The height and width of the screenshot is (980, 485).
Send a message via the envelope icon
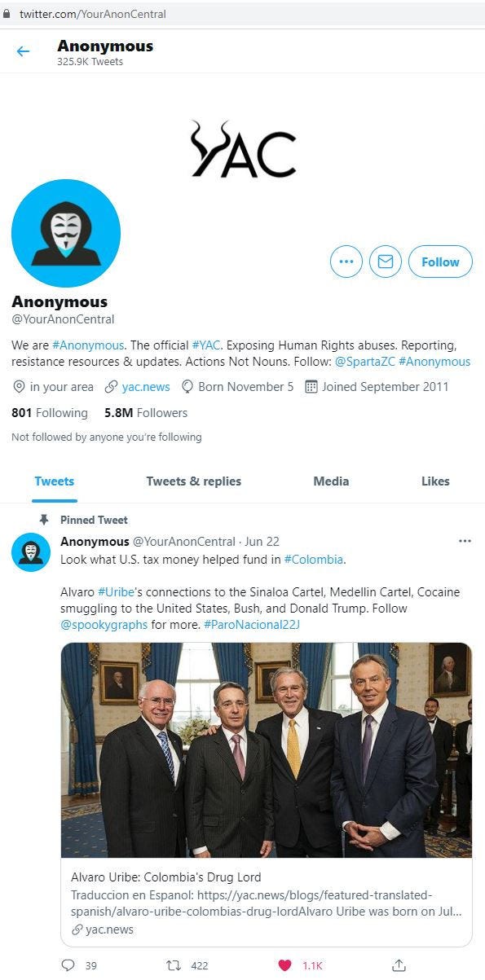tap(386, 261)
